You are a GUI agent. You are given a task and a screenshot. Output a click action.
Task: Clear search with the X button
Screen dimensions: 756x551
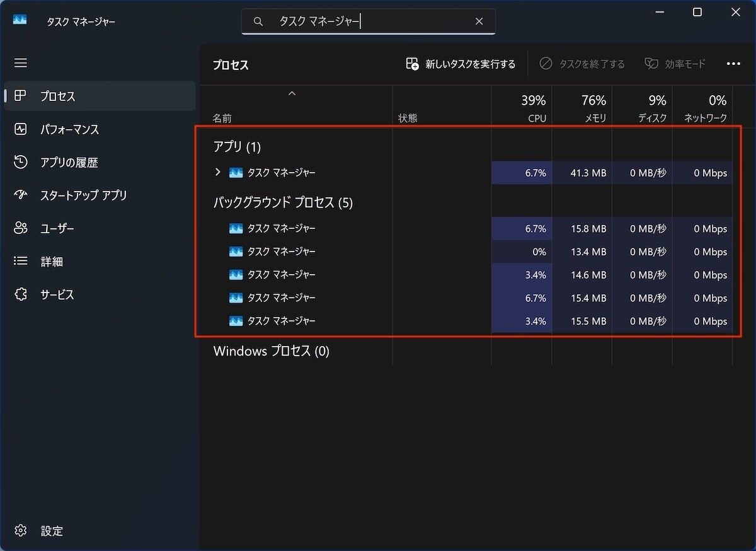[479, 21]
